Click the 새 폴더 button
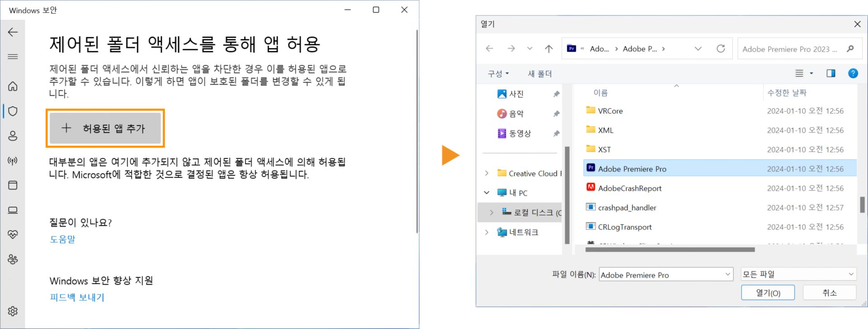 540,73
